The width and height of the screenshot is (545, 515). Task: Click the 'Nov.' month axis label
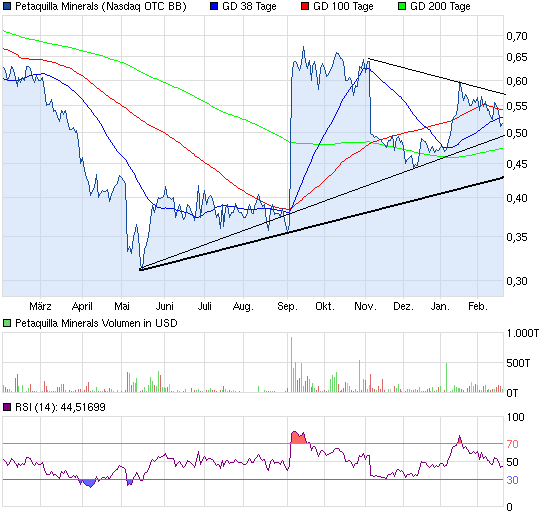coord(365,306)
